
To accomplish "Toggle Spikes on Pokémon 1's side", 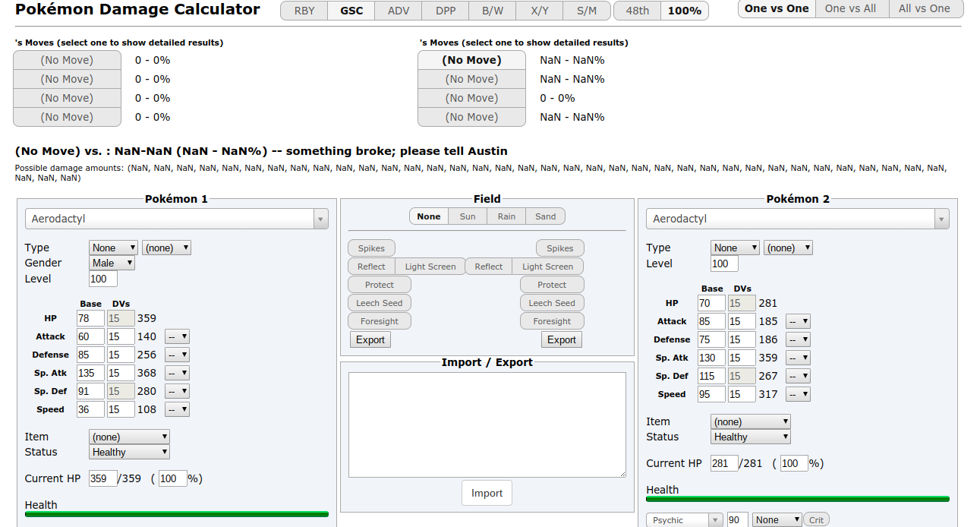I will pos(371,248).
